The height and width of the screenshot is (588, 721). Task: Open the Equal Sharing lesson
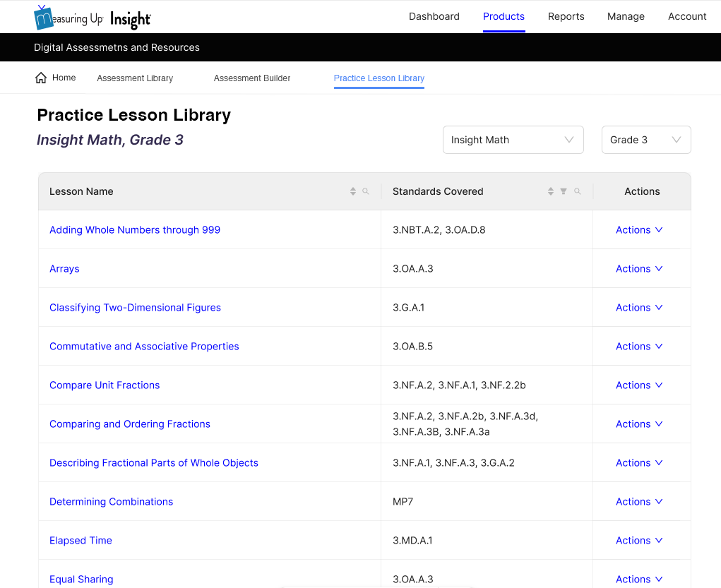(81, 580)
